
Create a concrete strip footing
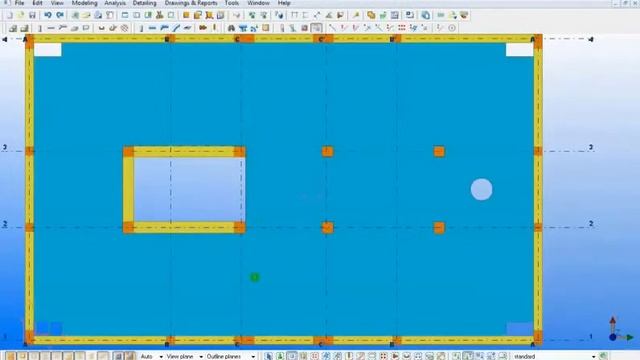(x=24, y=28)
